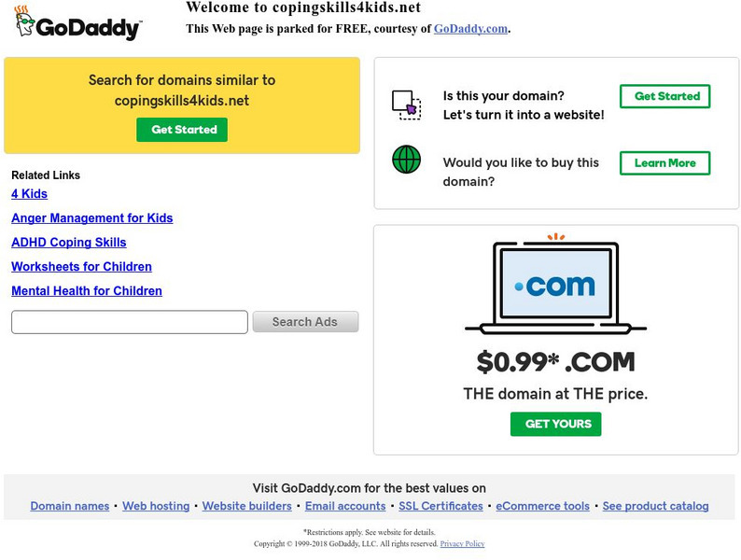Go to Web hosting footer link
Viewport: 741px width, 560px height.
point(156,506)
